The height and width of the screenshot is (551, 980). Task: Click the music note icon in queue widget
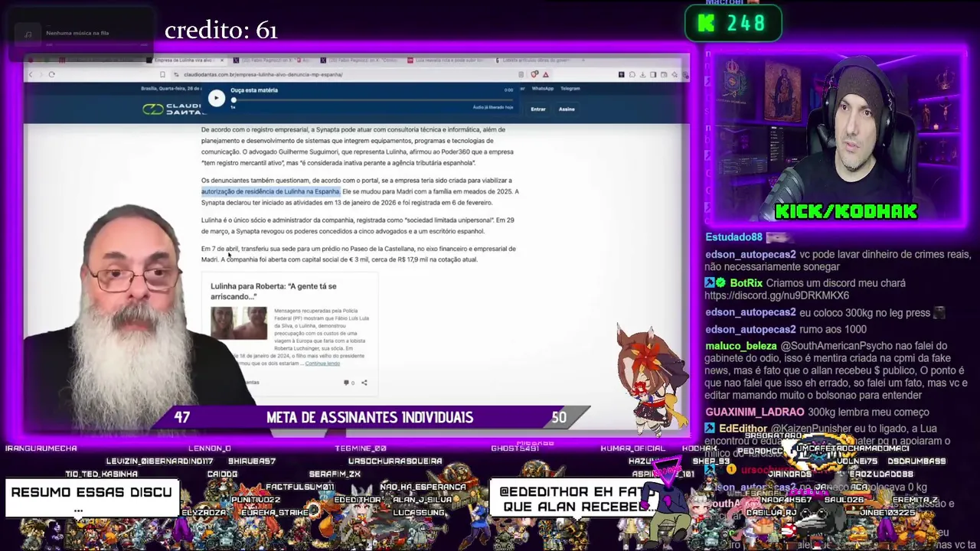click(28, 34)
